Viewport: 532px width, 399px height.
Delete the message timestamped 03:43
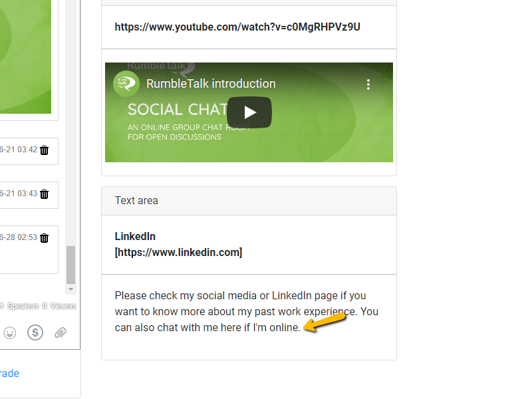pyautogui.click(x=45, y=194)
